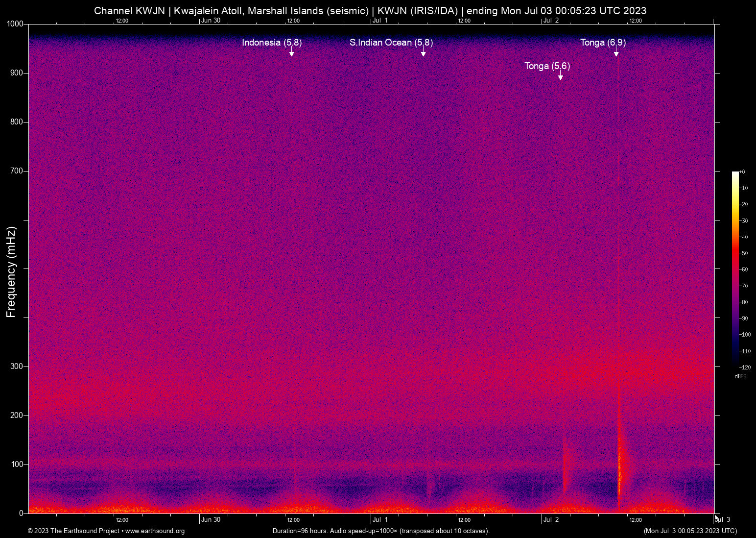This screenshot has height=538, width=756.
Task: Click the Channel KWJN spectrogram title text
Action: point(370,10)
